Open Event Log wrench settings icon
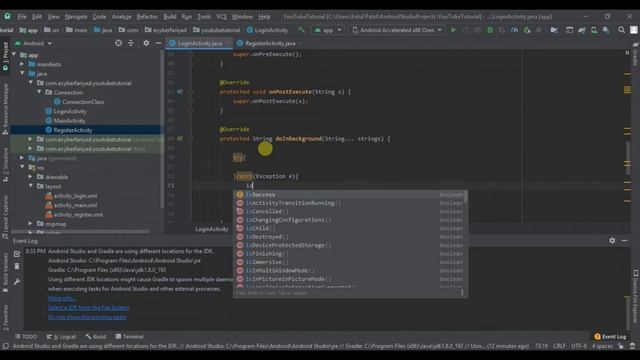The height and width of the screenshot is (360, 640). coord(17,282)
